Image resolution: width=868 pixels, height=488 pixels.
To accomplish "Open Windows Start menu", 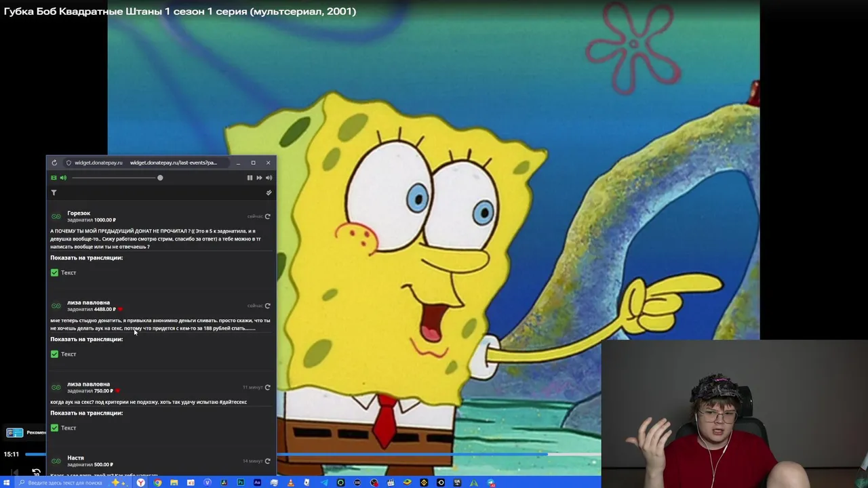I will [x=6, y=483].
